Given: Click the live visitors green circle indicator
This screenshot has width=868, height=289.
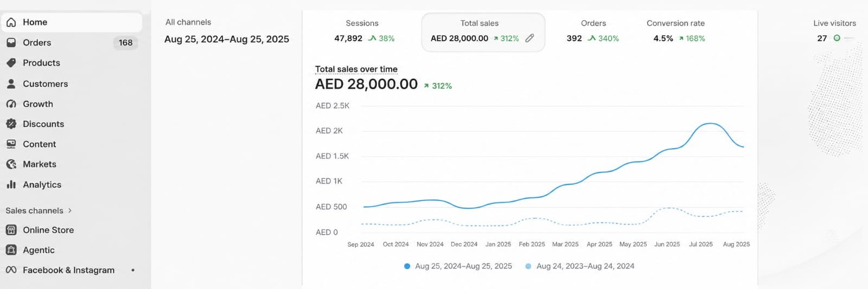Looking at the screenshot, I should pos(837,38).
